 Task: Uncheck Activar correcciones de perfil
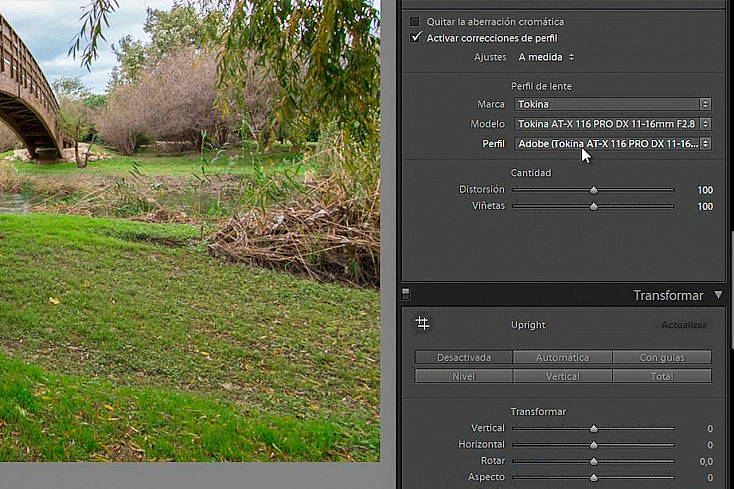point(415,37)
